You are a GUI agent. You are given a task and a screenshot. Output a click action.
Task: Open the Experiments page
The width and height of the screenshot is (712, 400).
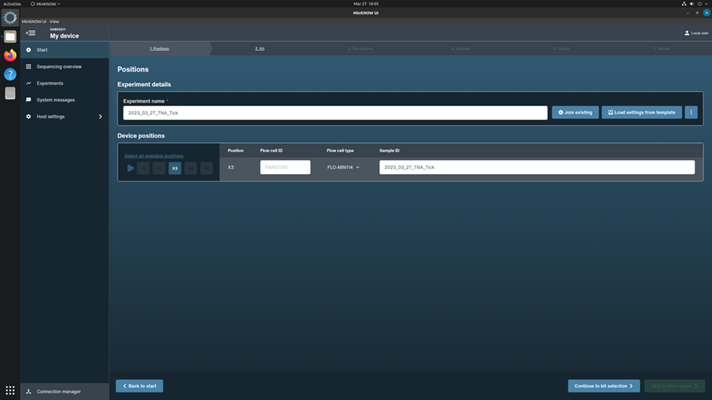pos(50,83)
